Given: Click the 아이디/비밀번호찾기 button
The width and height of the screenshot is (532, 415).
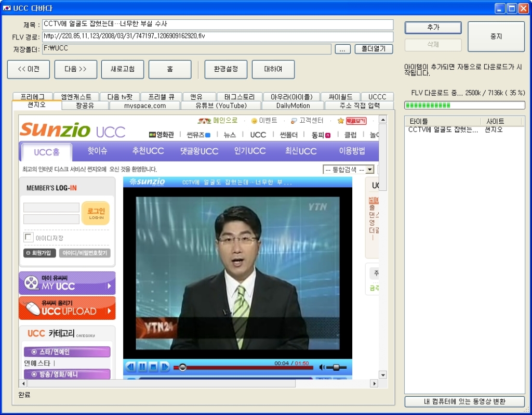Looking at the screenshot, I should point(85,253).
